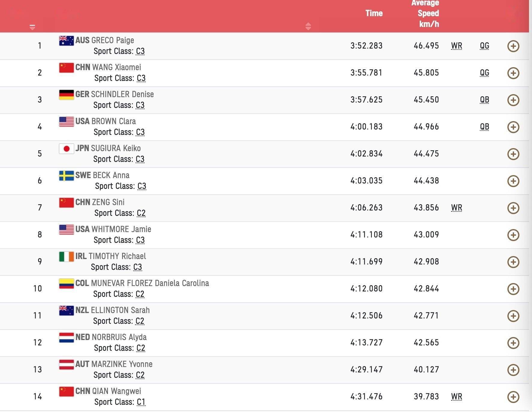Image resolution: width=532 pixels, height=412 pixels.
Task: Click plus icon for MUNEVAR FLOREZ
Action: [x=513, y=289]
